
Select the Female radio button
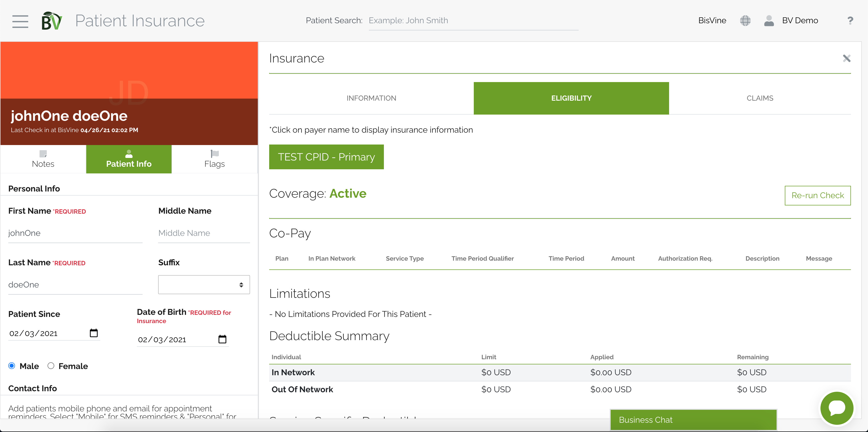click(51, 366)
